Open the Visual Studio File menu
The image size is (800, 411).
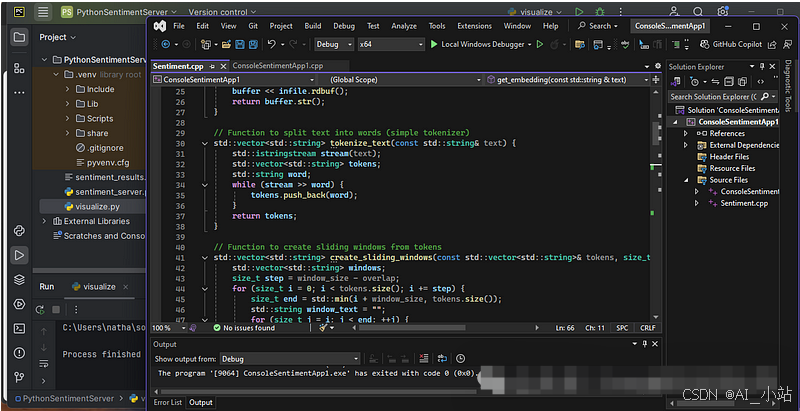(x=179, y=26)
